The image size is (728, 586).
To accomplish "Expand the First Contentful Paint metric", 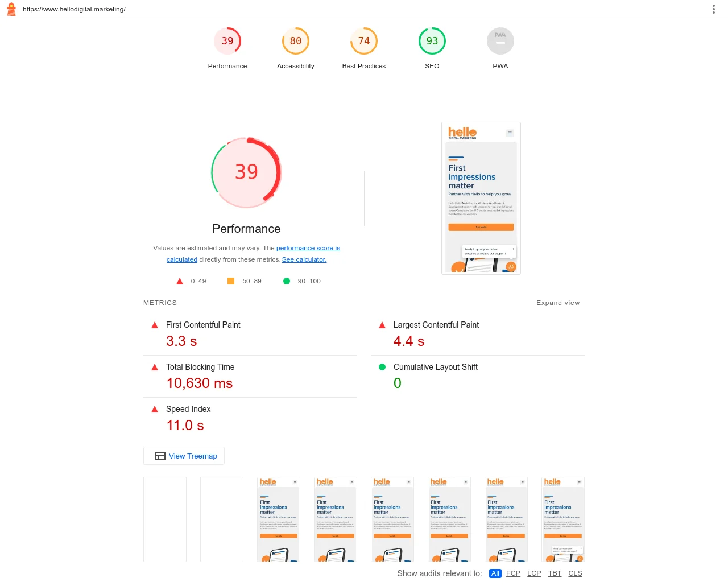I will pyautogui.click(x=203, y=325).
